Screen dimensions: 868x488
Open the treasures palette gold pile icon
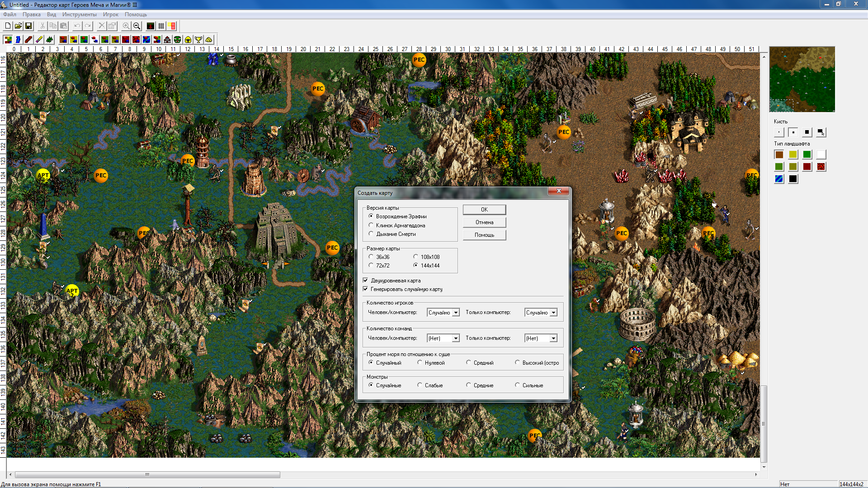tap(209, 39)
